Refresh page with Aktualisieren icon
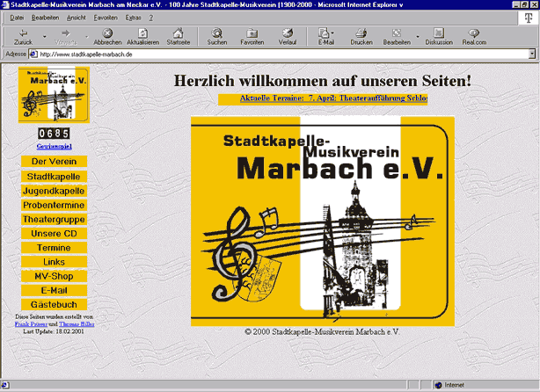 pyautogui.click(x=142, y=33)
